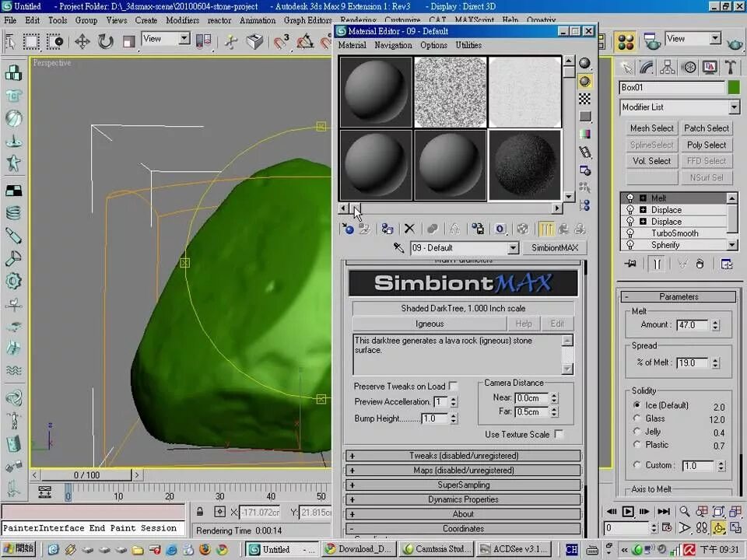Click Configure Modifier Sets icon
747x560 pixels.
[727, 264]
